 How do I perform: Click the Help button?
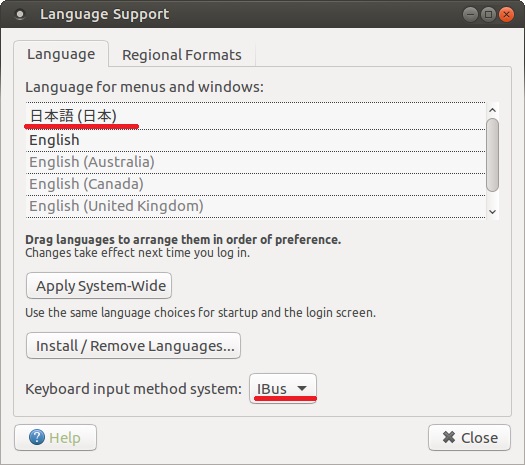(x=56, y=438)
